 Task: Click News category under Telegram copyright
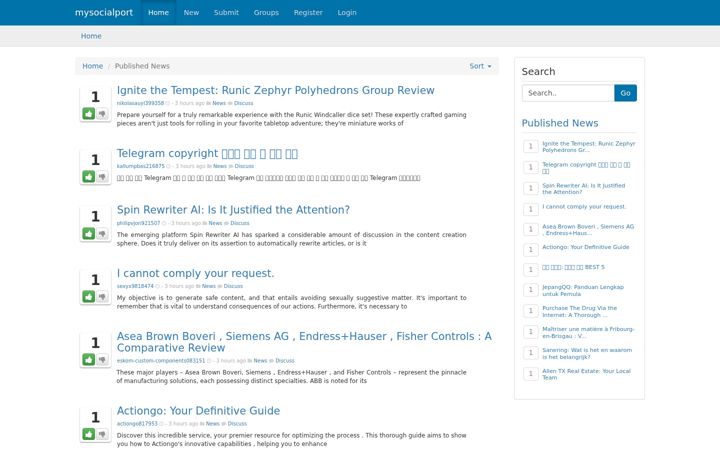(220, 166)
